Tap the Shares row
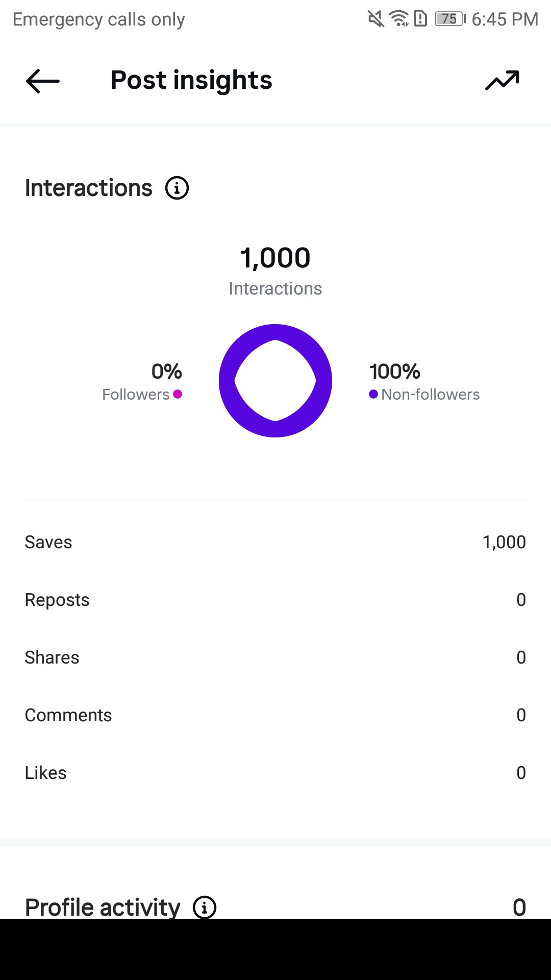Screen dimensions: 551x980 click(x=275, y=657)
